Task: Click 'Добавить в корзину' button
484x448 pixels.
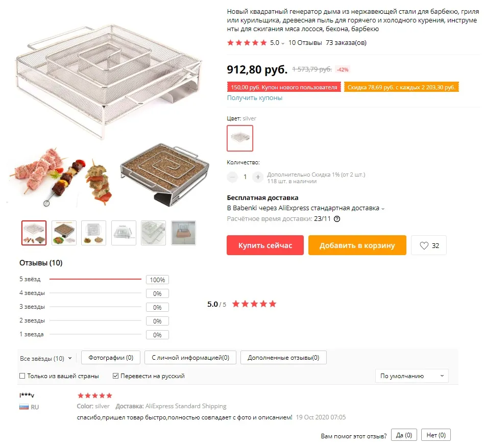Action: tap(357, 245)
